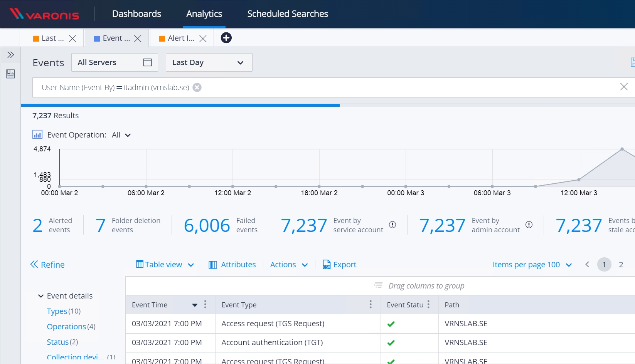Screen dimensions: 635x364
Task: Click the plus icon to add a new search tab
Action: (x=226, y=38)
